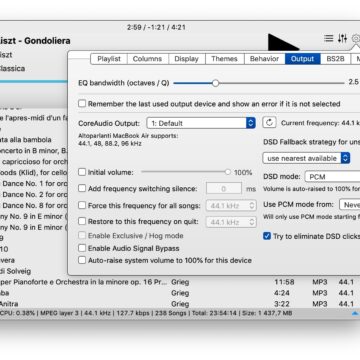Enable Remember the last used output device
Screen dimensions: 360x360
click(x=82, y=104)
